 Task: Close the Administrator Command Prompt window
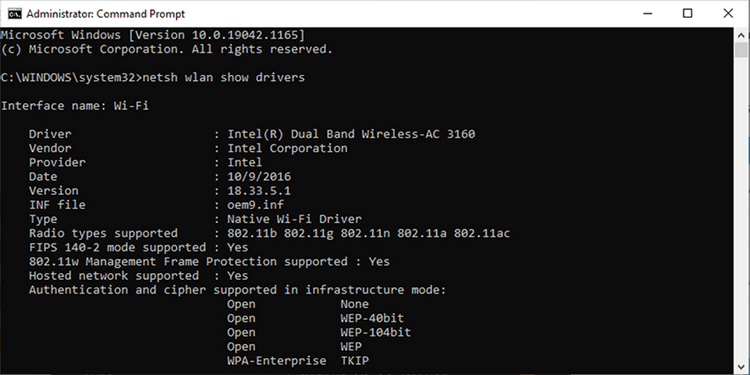(x=728, y=14)
